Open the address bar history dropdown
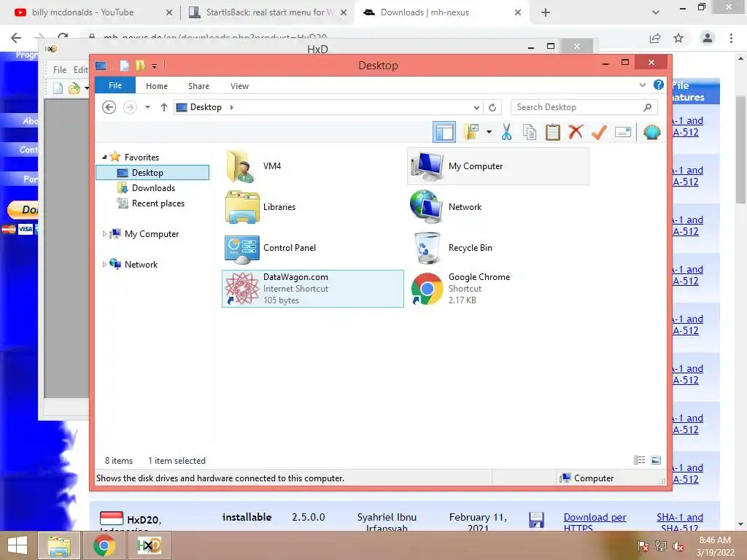747x560 pixels. (476, 107)
